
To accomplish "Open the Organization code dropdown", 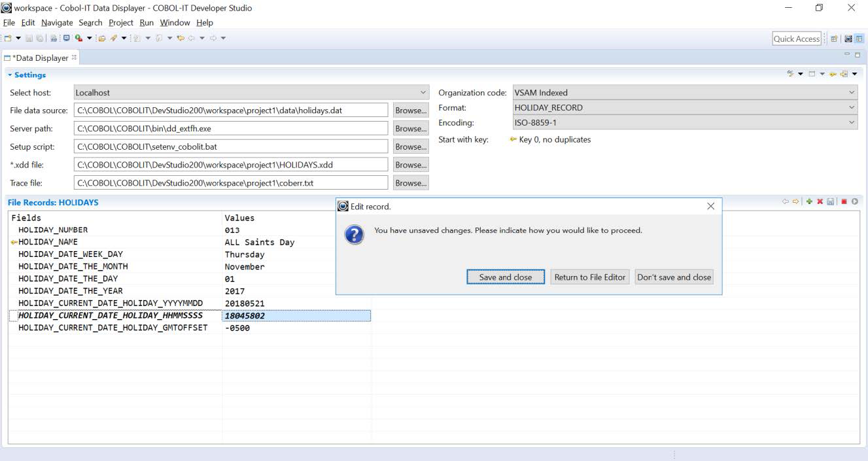I will click(x=851, y=93).
